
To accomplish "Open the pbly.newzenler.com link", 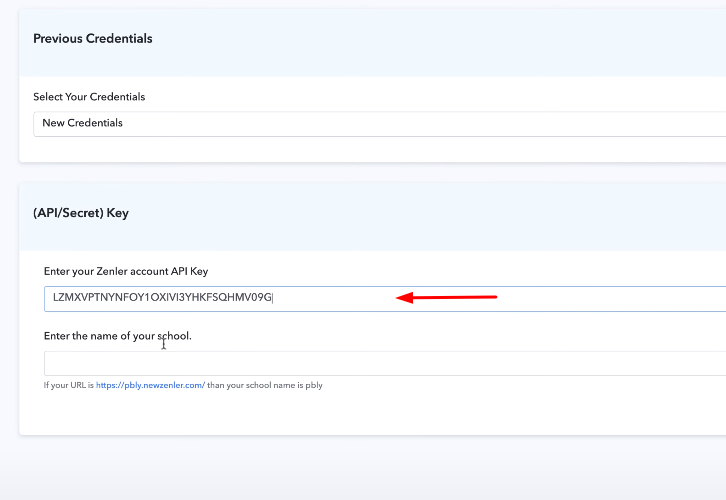I will pyautogui.click(x=150, y=385).
